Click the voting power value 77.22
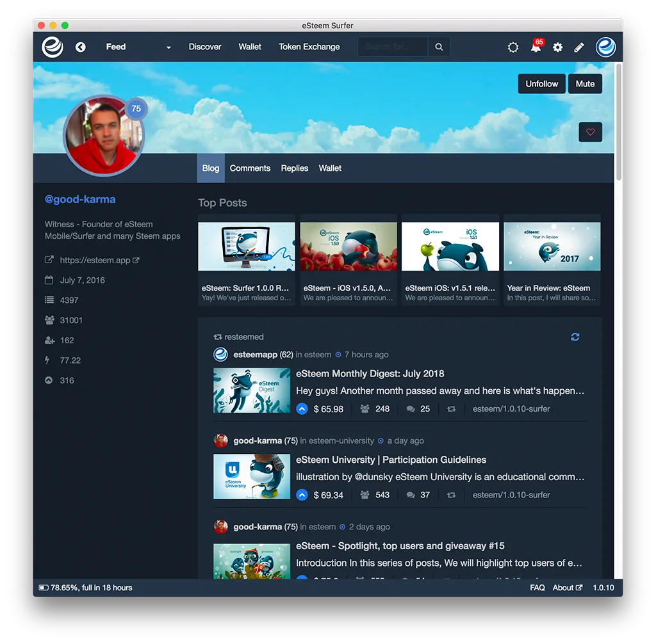Viewport: 656px width, 644px height. 70,360
